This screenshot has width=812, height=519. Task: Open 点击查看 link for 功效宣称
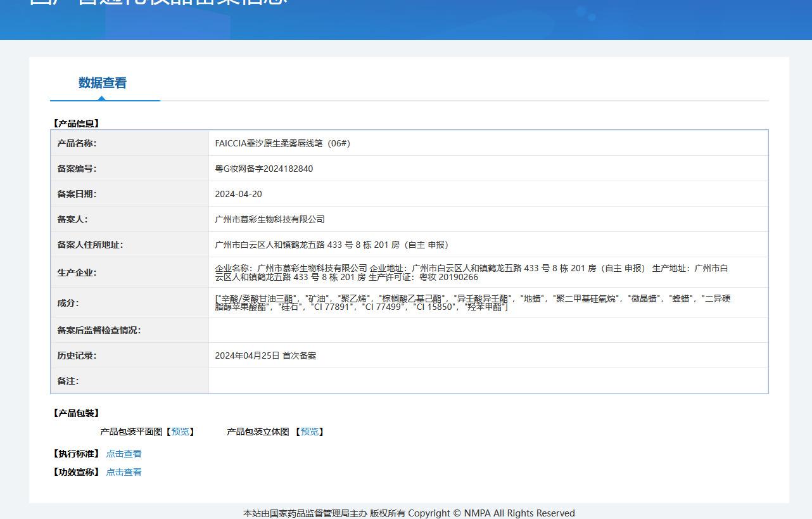point(124,472)
